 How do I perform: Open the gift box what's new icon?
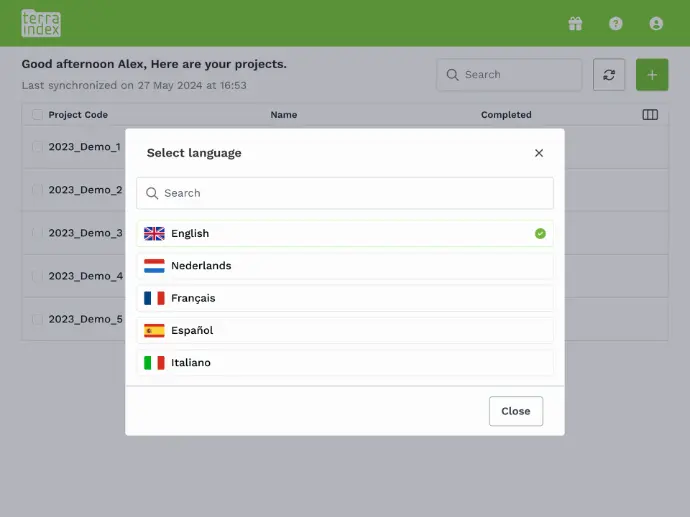[575, 24]
